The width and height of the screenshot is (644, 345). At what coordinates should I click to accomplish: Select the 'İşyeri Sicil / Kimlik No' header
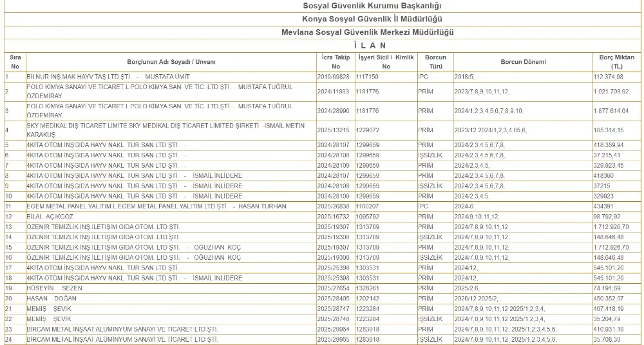[x=386, y=61]
